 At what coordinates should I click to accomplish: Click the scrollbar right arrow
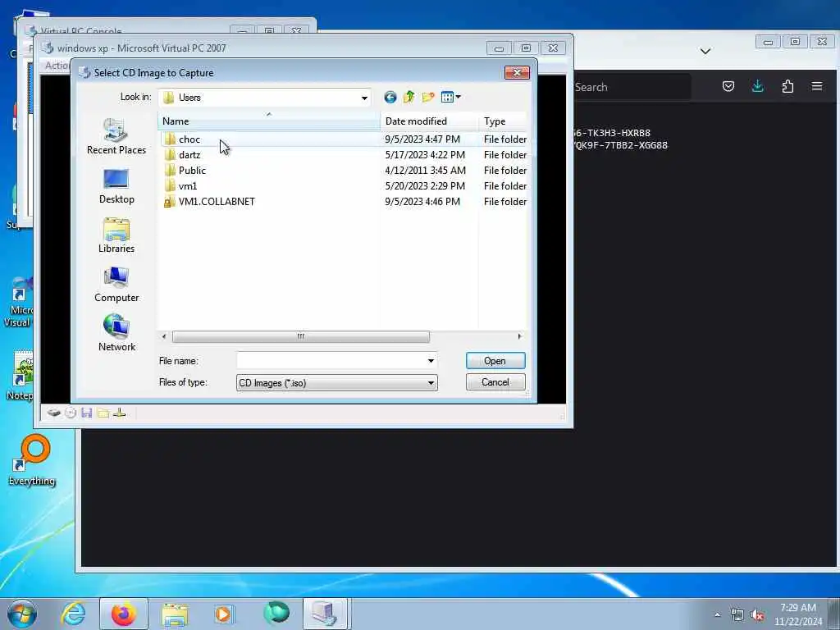coord(519,336)
